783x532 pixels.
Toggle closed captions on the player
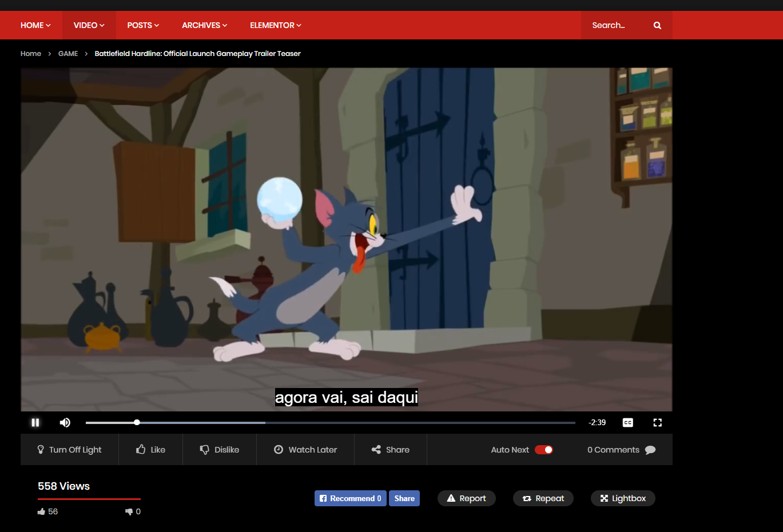[x=627, y=422]
